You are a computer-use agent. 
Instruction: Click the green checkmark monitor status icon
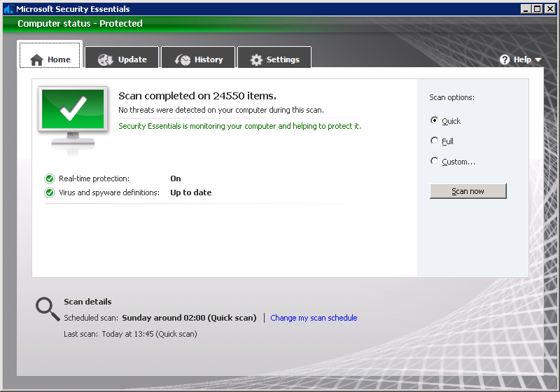coord(73,120)
